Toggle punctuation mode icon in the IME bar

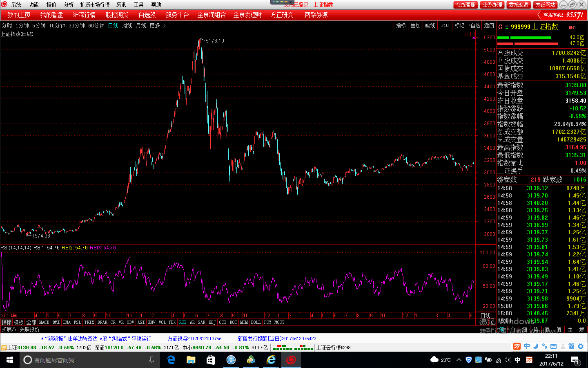545,346
